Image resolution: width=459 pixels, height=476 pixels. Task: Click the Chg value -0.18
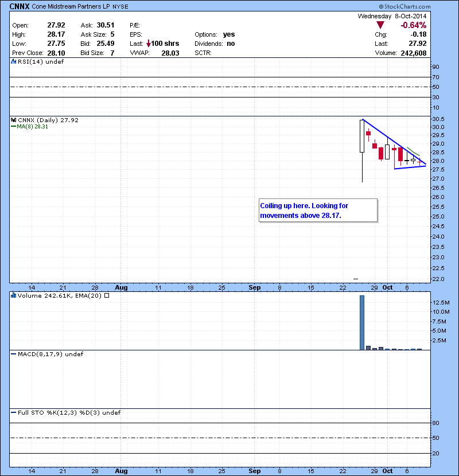(418, 34)
